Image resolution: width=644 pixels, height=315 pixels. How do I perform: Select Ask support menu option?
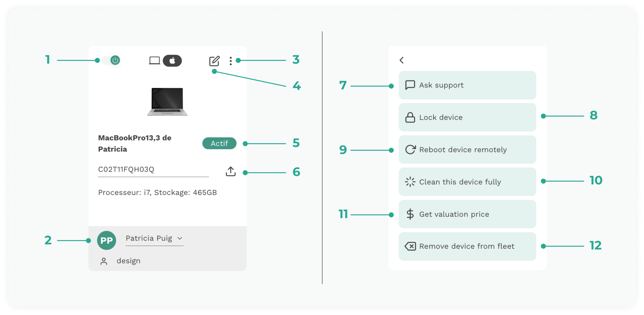pos(467,85)
